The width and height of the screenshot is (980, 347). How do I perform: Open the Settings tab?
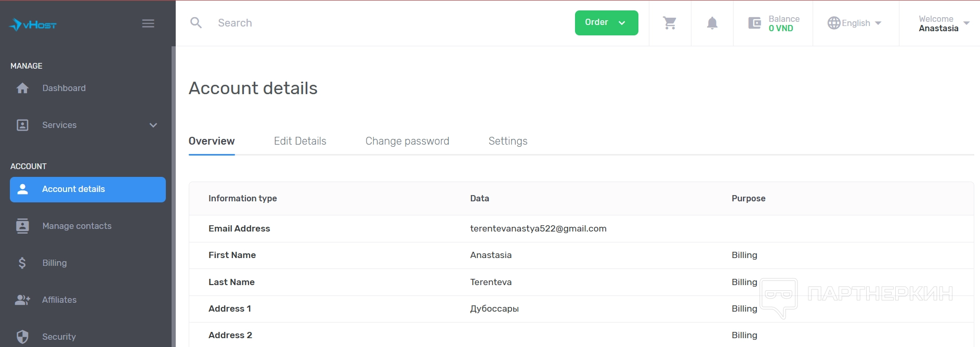pos(508,142)
